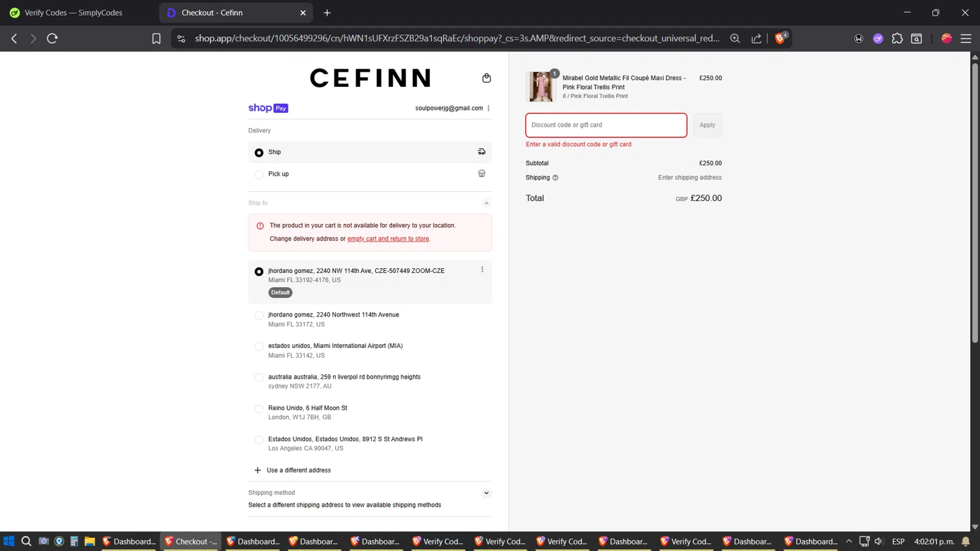Select Miami International Airport address
This screenshot has height=551, width=980.
tap(370, 351)
